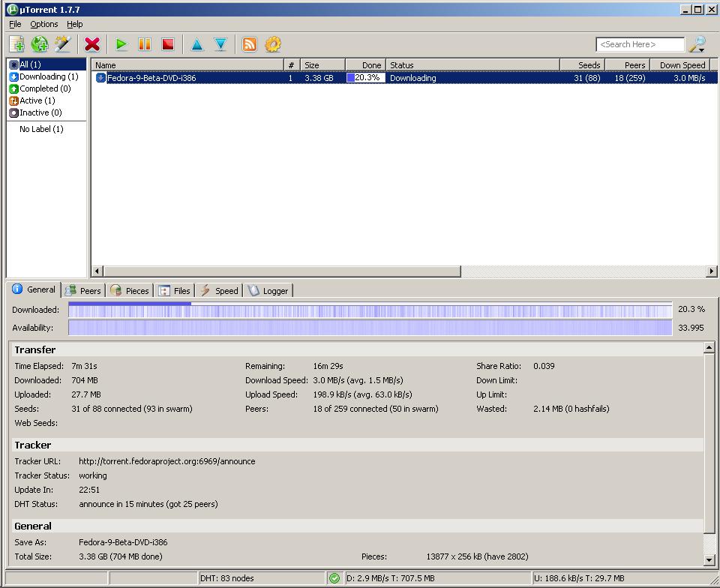Click the Share Ratio 0.039 value
720x588 pixels.
(544, 366)
